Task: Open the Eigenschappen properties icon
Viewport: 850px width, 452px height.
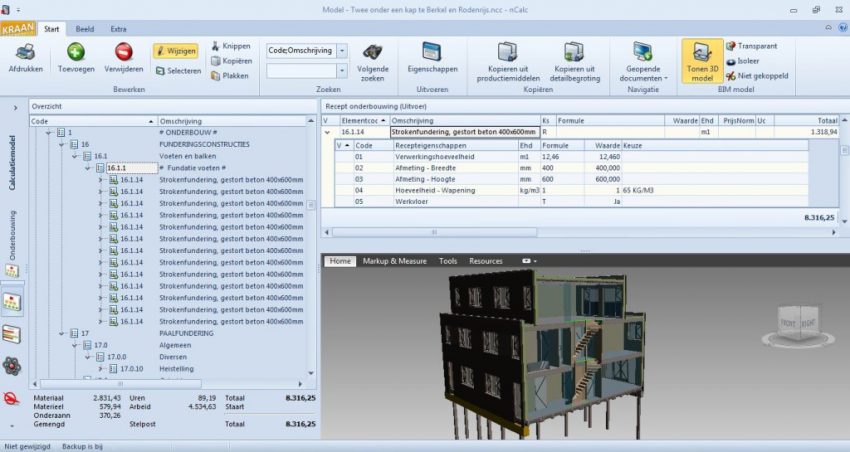Action: click(433, 51)
